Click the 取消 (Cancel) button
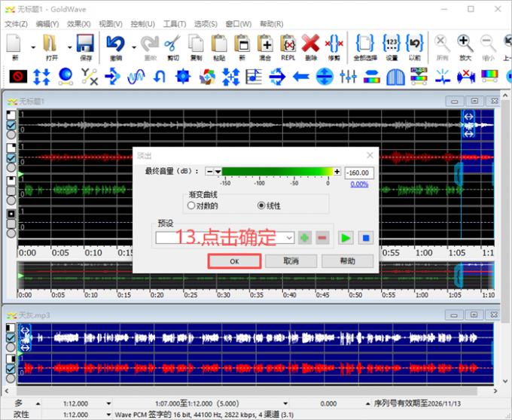 pos(291,261)
